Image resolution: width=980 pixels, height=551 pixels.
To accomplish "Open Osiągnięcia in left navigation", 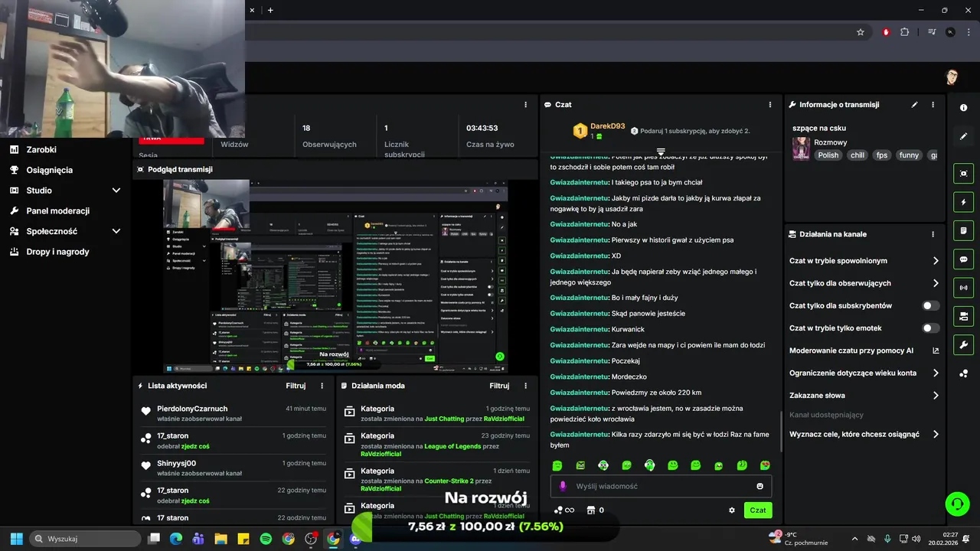I will [49, 170].
